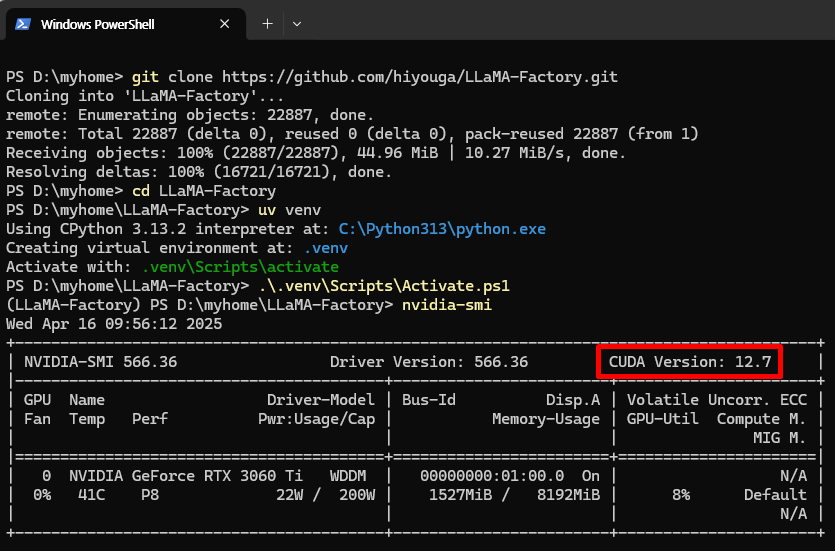Click the 41C temperature value
835x551 pixels.
point(91,495)
